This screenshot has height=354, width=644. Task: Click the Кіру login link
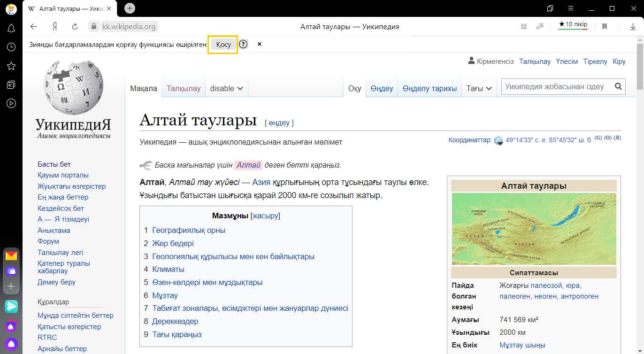[619, 62]
